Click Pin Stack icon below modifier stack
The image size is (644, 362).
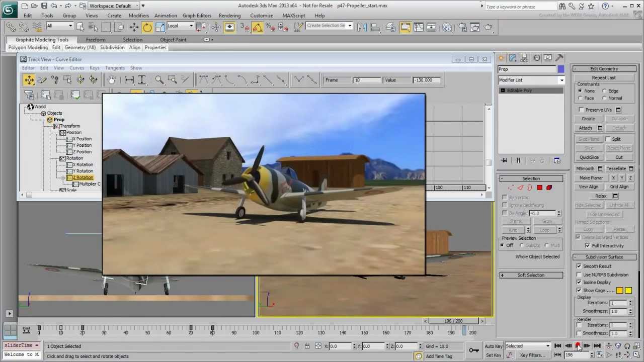(x=504, y=160)
